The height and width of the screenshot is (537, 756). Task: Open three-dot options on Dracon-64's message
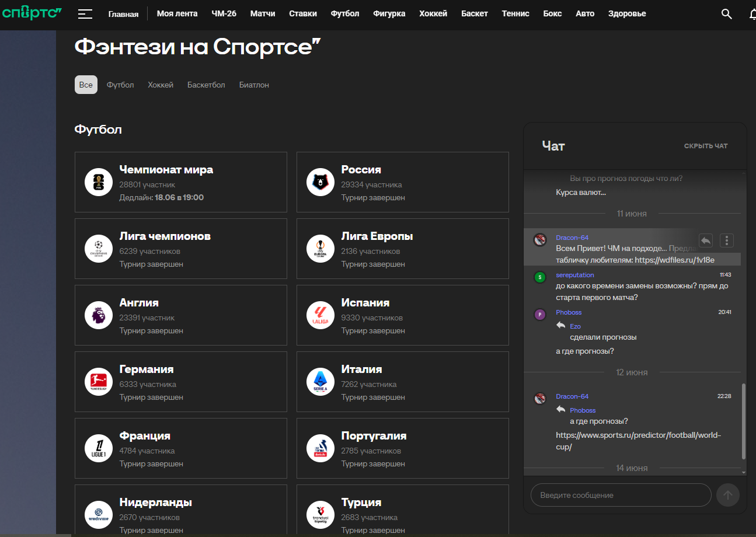click(726, 240)
